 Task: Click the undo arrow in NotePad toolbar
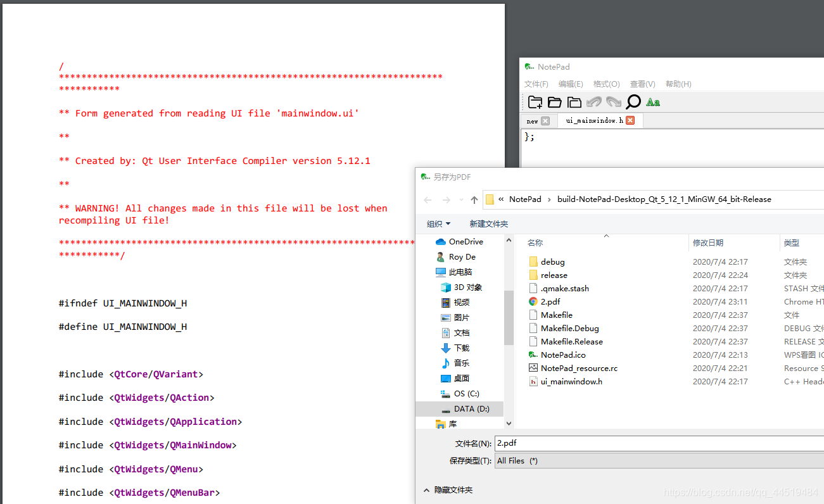[x=594, y=102]
